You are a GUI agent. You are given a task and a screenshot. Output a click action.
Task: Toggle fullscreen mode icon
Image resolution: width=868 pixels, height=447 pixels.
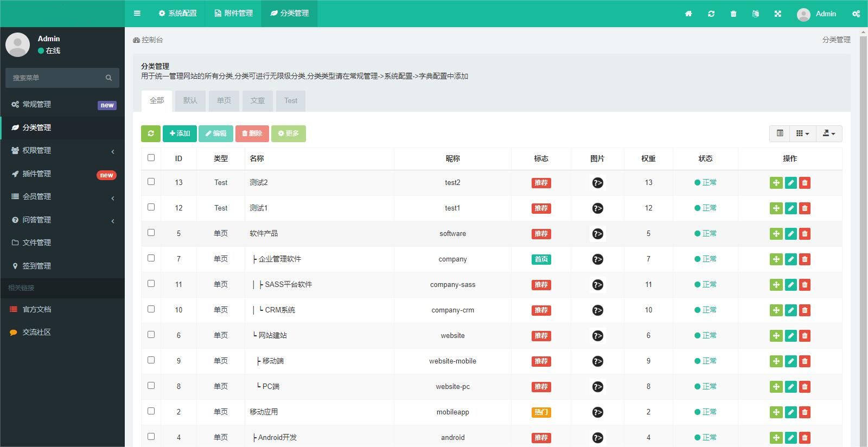[778, 14]
